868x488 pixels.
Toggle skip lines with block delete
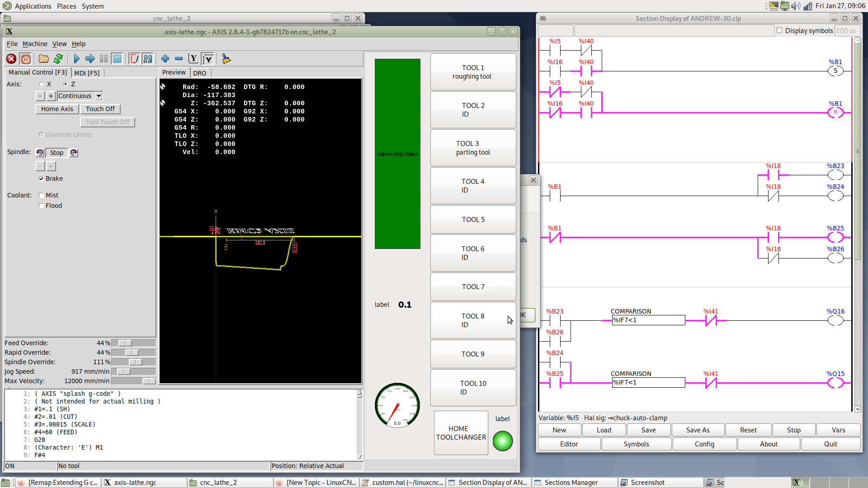click(x=134, y=59)
